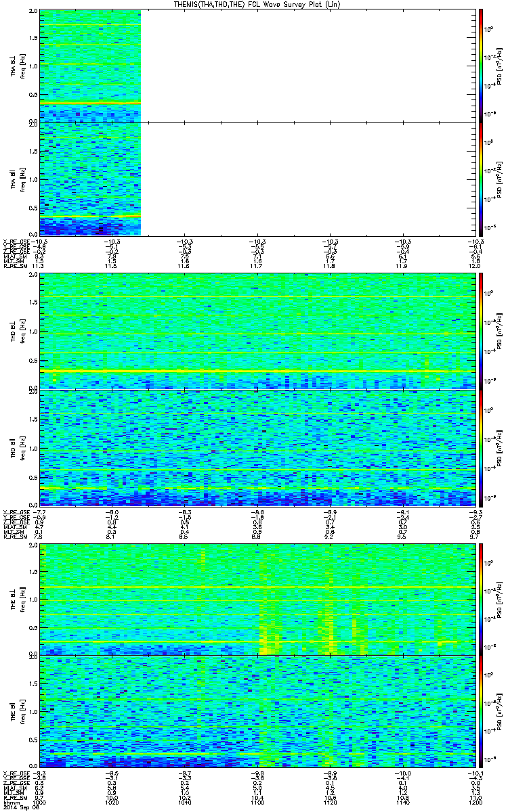Click the 1100 time tick label at bottom
The image size is (508, 812).
257,803
